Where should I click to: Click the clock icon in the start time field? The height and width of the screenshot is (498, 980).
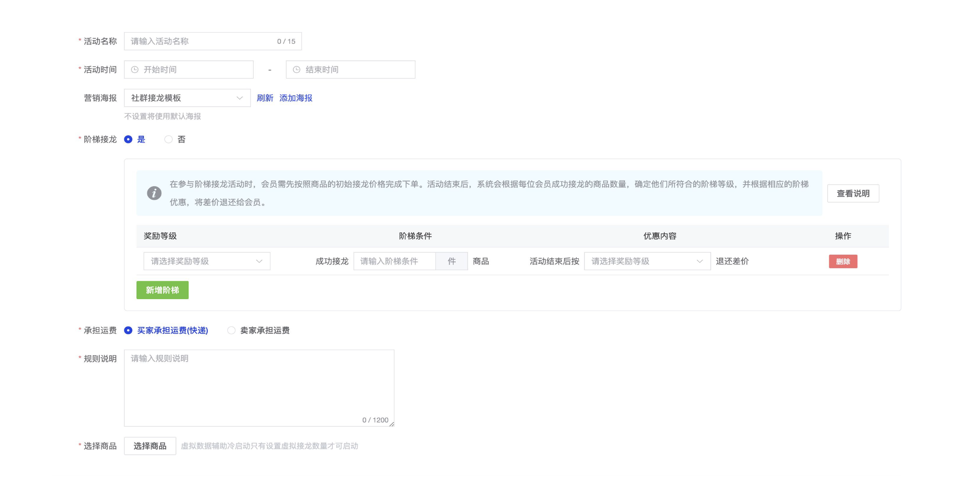click(134, 69)
